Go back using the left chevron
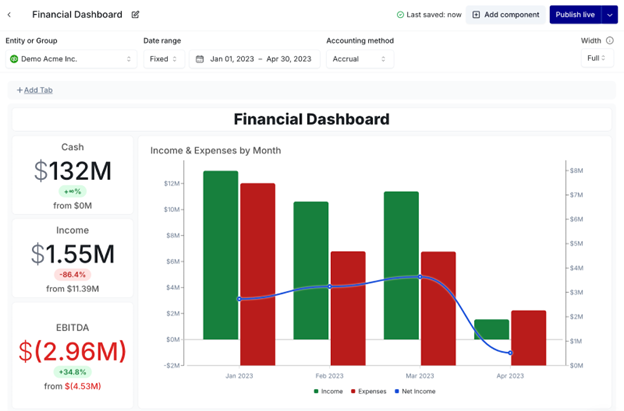The height and width of the screenshot is (411, 624). (9, 15)
